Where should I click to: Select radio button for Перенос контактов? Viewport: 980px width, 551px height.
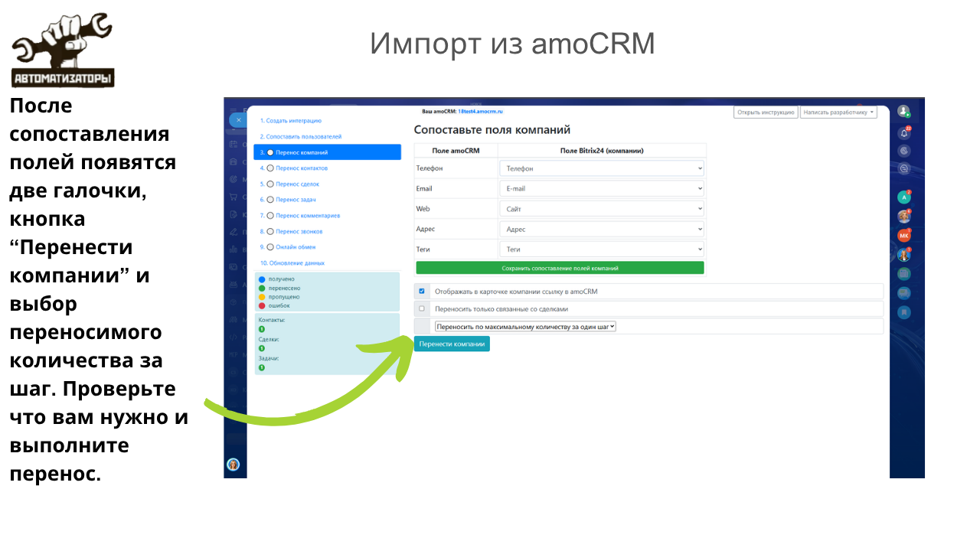tap(269, 168)
